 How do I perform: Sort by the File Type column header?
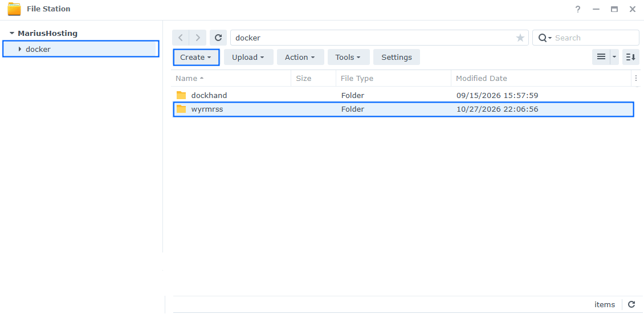(x=393, y=78)
